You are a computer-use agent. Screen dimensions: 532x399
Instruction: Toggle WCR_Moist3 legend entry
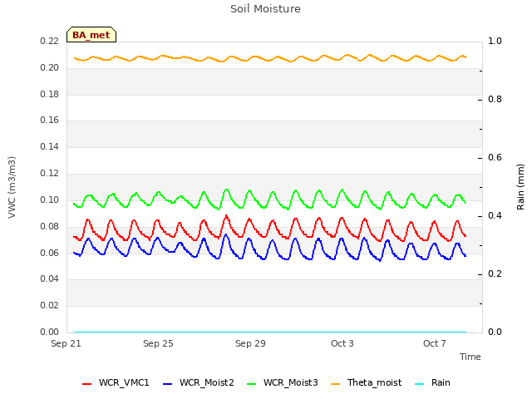283,382
